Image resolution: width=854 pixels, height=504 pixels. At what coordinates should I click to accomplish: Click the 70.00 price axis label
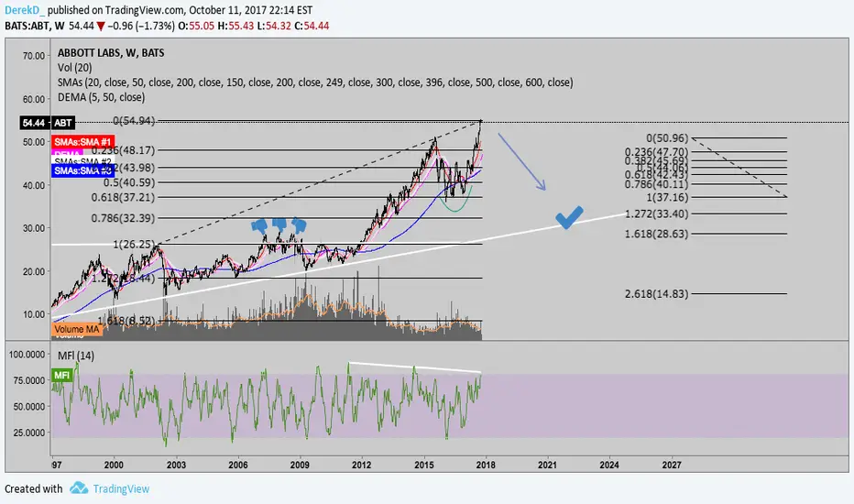pyautogui.click(x=34, y=56)
